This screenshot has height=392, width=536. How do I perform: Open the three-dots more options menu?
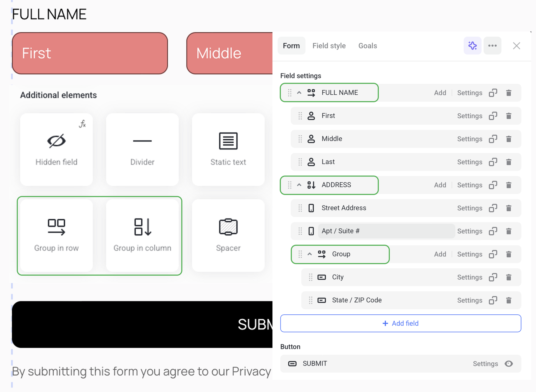492,46
